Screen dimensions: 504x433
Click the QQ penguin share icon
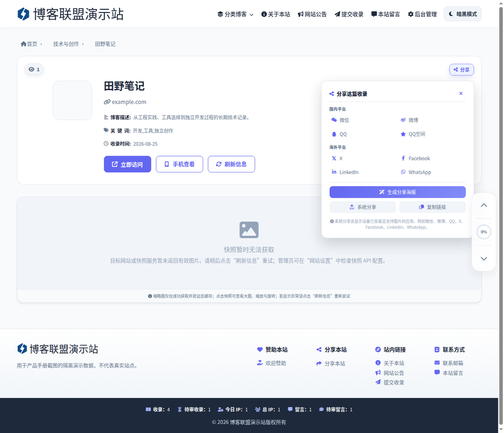click(x=334, y=134)
